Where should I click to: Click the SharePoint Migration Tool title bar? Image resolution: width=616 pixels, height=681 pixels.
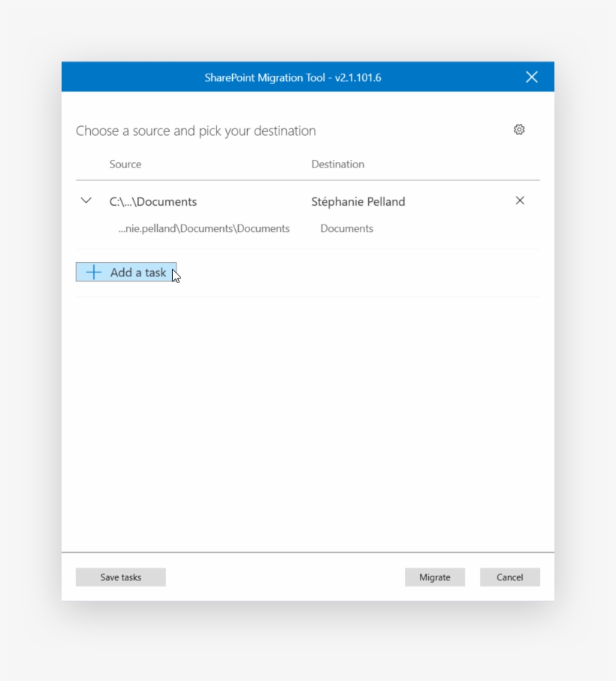294,77
